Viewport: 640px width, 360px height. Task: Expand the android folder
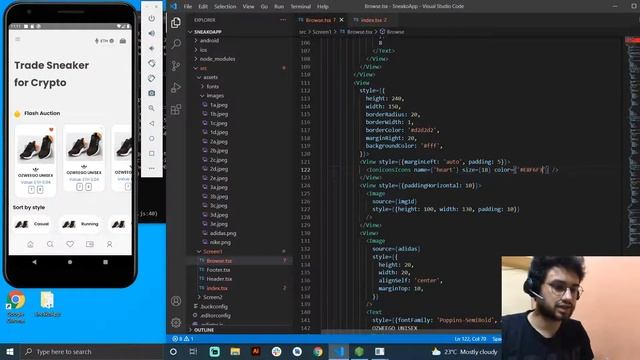[x=209, y=40]
